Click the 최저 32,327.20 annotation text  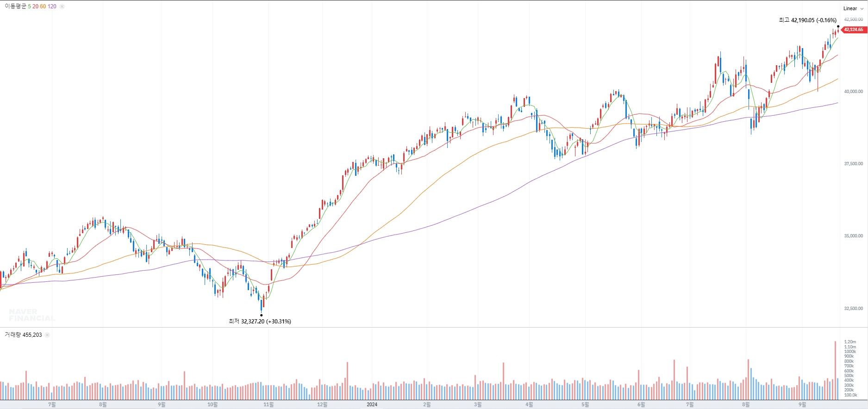click(x=260, y=322)
